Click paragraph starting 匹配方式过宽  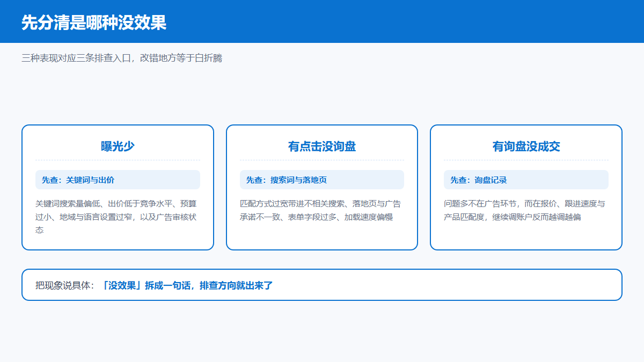click(x=322, y=210)
